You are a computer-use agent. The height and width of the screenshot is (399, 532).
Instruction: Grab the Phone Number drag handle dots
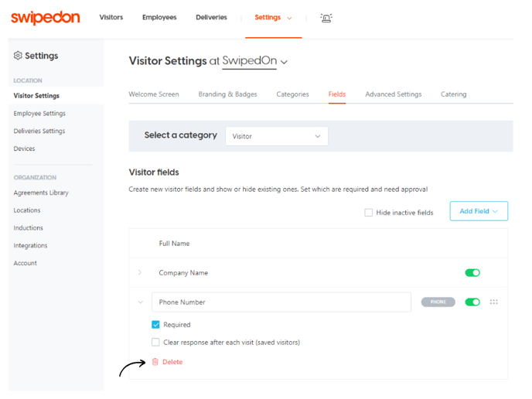pos(493,302)
